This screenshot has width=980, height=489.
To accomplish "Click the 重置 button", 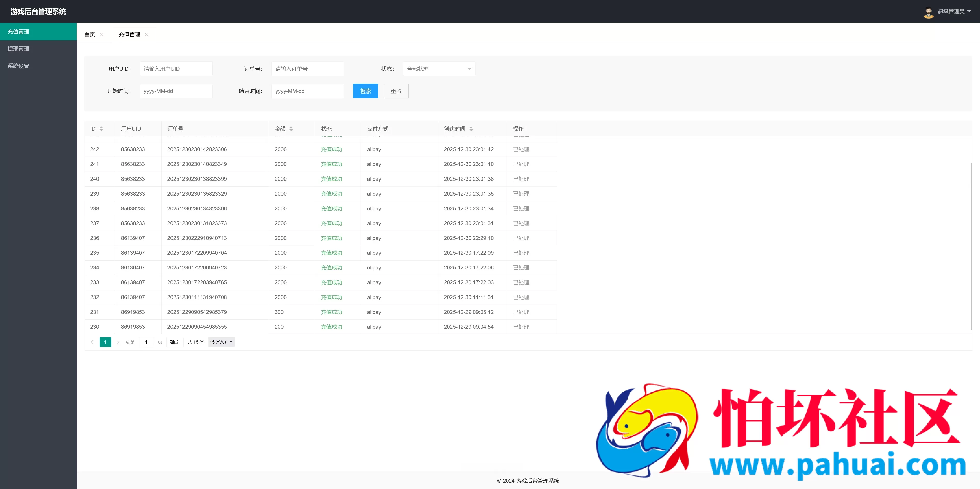I will point(396,91).
